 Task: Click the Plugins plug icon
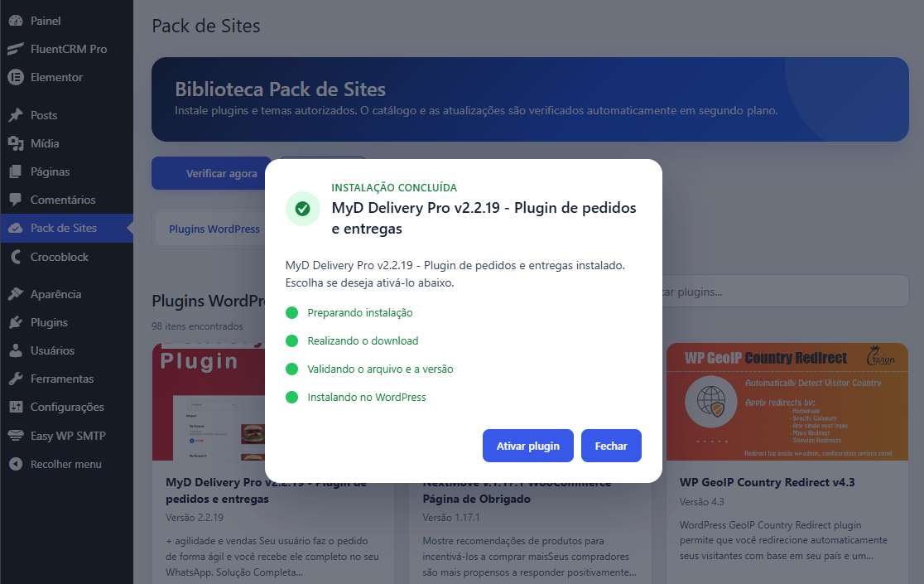coord(16,322)
